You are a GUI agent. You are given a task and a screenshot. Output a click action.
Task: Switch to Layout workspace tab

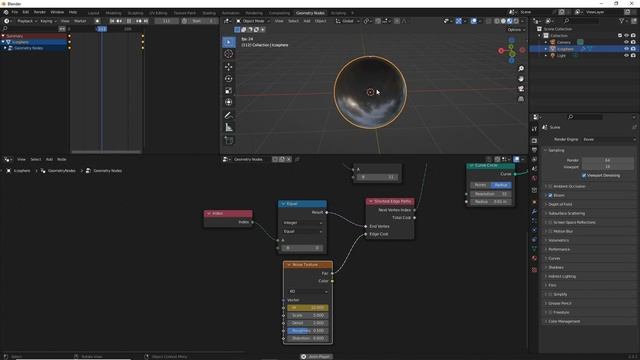(93, 13)
